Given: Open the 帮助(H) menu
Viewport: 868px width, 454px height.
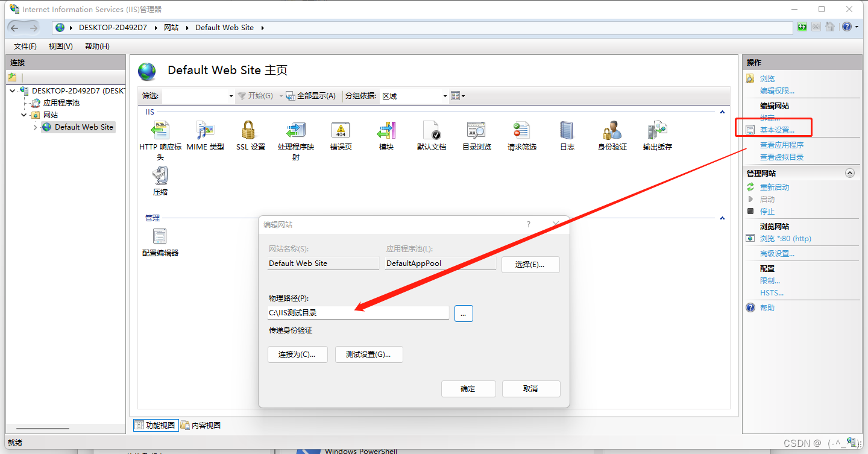Looking at the screenshot, I should [97, 46].
